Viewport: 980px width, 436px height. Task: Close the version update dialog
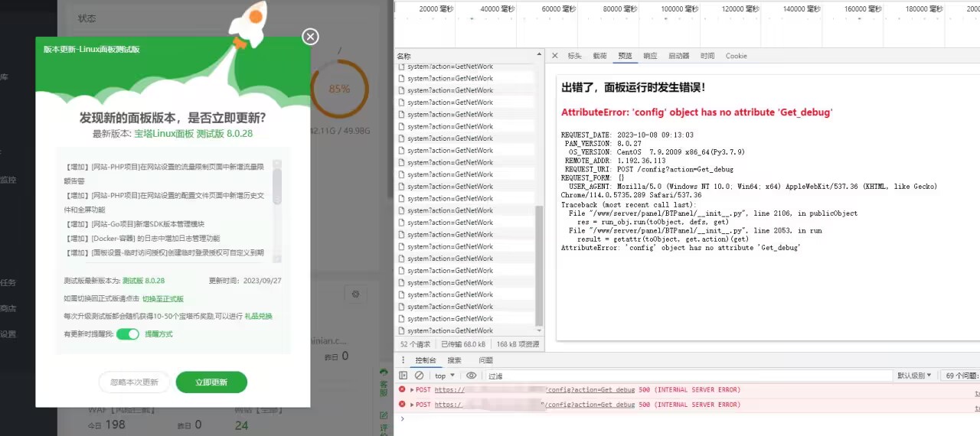[x=310, y=37]
